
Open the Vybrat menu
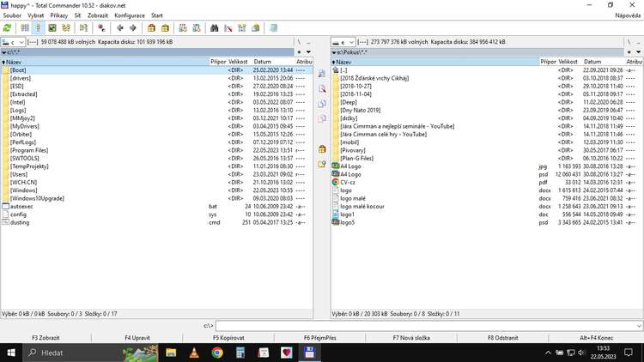pyautogui.click(x=36, y=15)
